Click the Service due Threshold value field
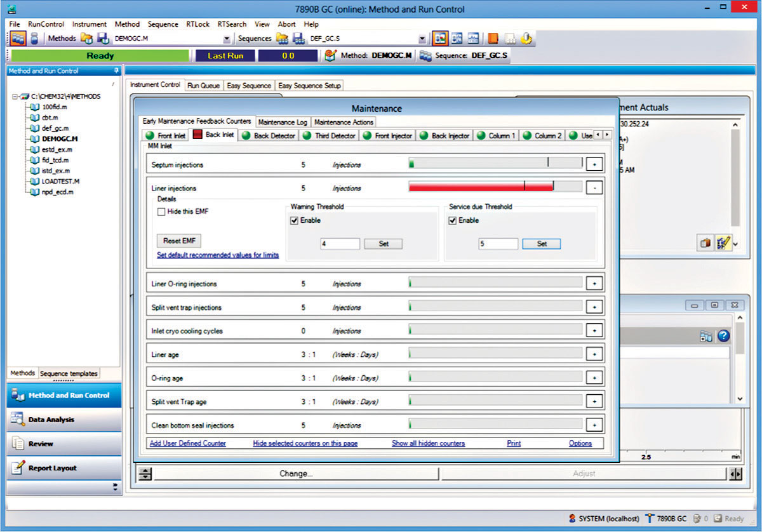 [x=498, y=244]
